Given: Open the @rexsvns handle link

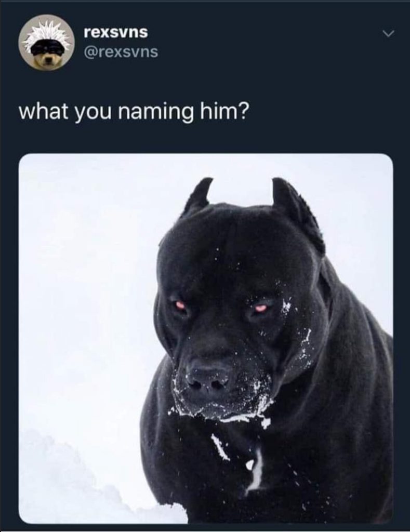Looking at the screenshot, I should point(121,52).
